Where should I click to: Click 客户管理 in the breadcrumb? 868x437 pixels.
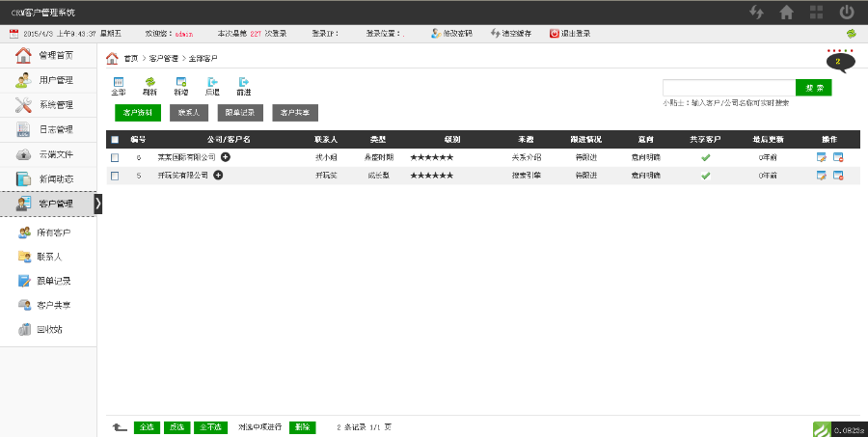163,58
